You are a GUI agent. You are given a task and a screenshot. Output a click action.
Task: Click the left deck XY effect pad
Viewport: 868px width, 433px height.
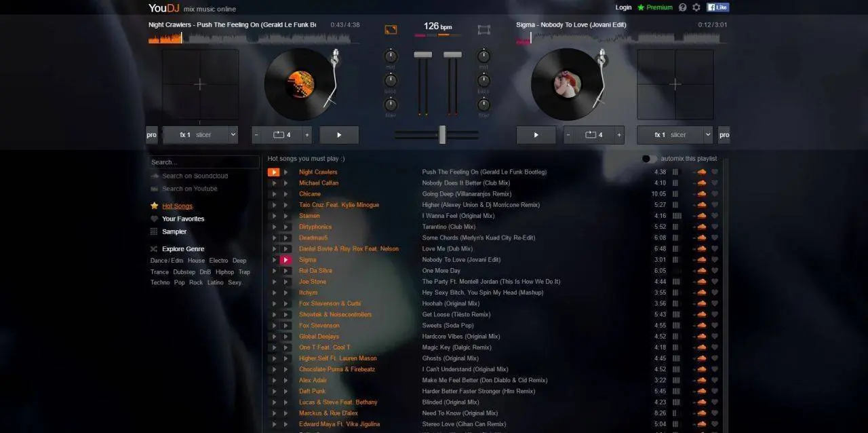click(200, 84)
